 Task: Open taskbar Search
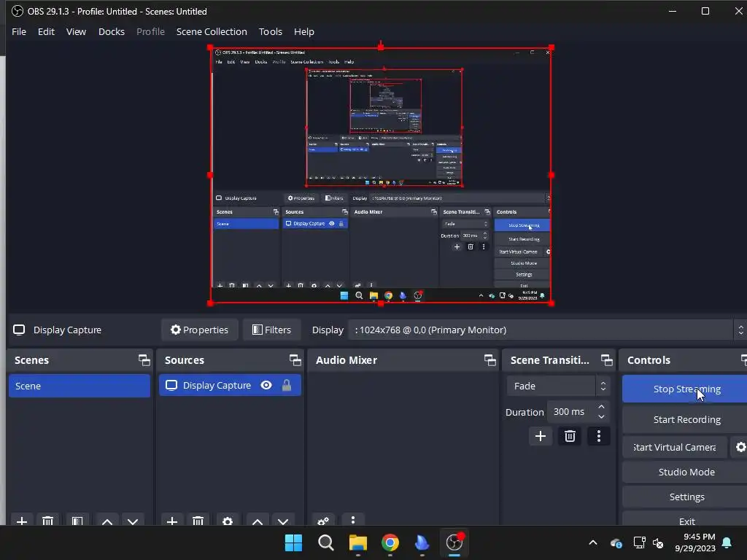[326, 542]
